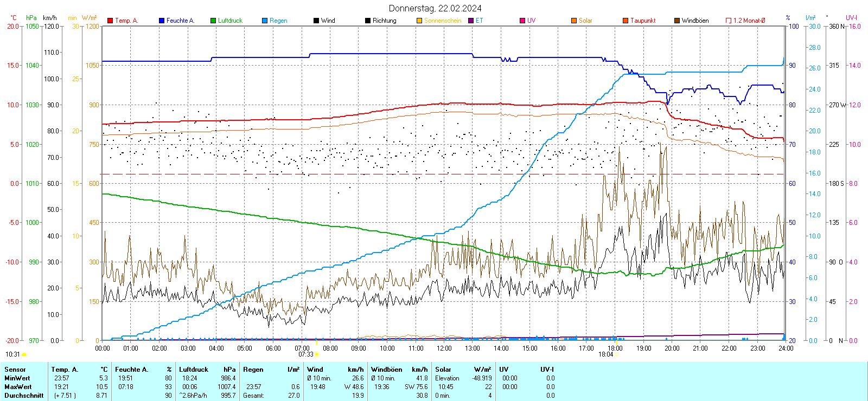Toggle the orange Solar legend box
Screen dimensions: 868x401
pyautogui.click(x=574, y=21)
